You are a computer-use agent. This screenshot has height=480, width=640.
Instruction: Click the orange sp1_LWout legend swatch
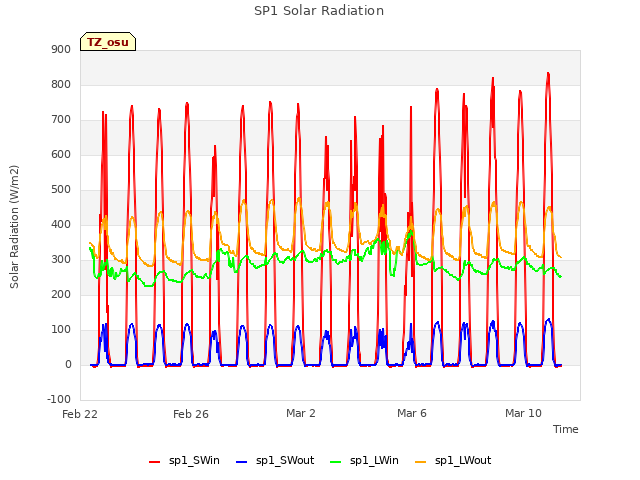[420, 462]
